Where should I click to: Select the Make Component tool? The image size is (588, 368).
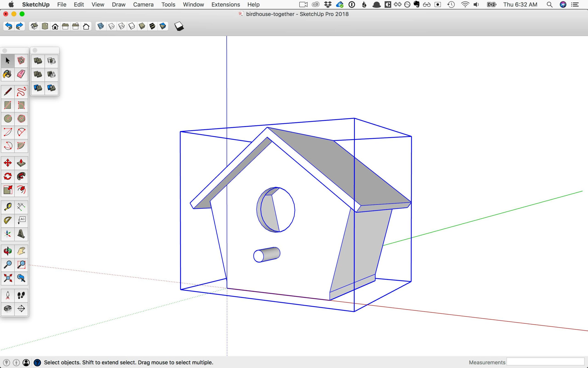21,60
